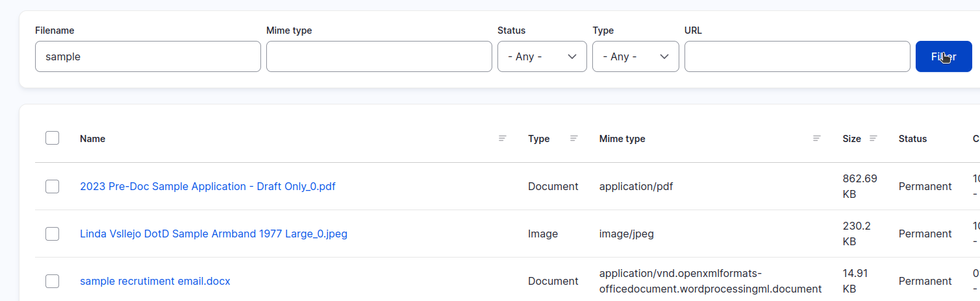This screenshot has height=301, width=980.
Task: Open Linda Vsllejo DotD Sample Armband 1977 Large_0.jpeg
Action: [x=214, y=234]
